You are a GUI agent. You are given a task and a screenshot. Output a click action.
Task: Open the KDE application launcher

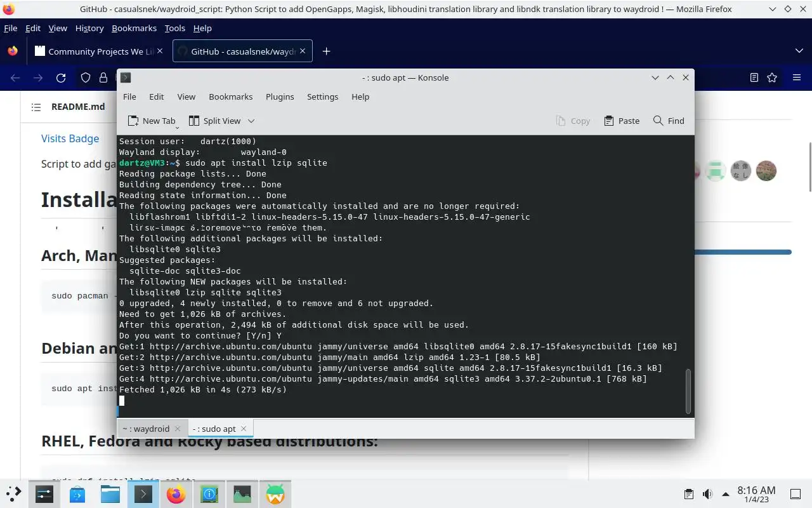coord(14,493)
